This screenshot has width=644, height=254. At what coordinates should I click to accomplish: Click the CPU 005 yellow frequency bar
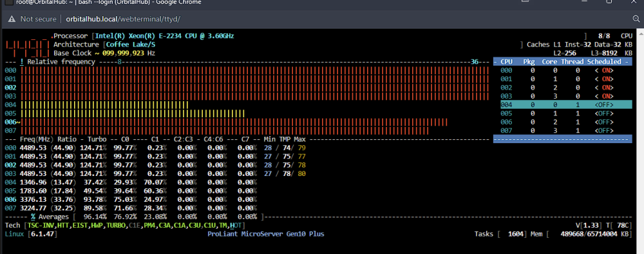coord(133,113)
